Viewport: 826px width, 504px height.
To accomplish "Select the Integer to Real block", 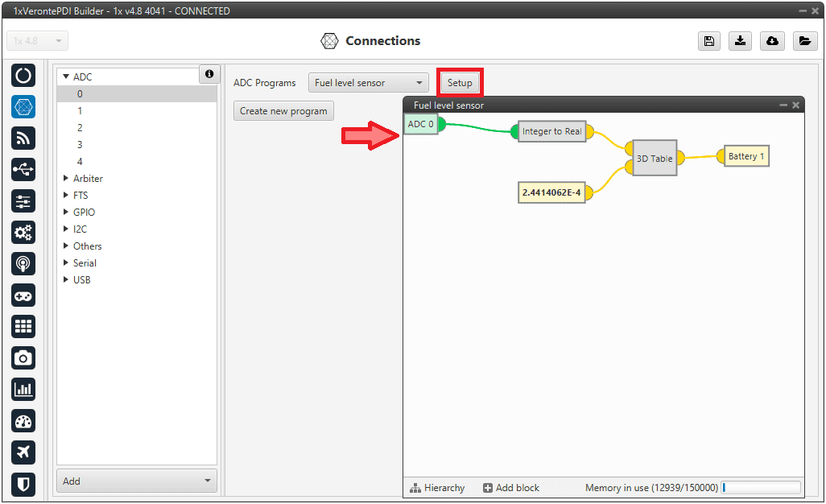I will tap(551, 132).
